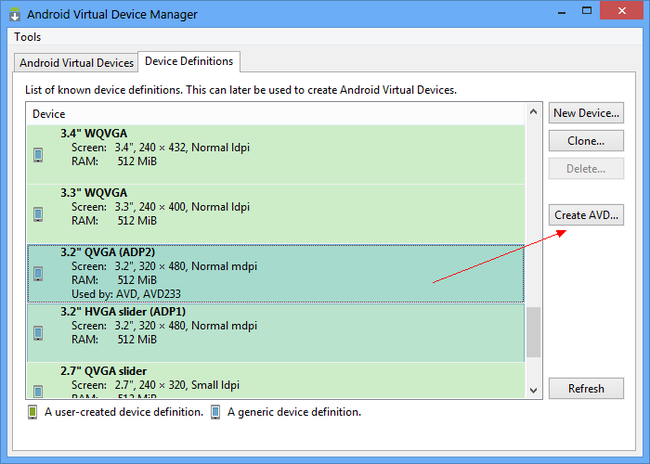Close the Android Virtual Device Manager window

coord(621,10)
